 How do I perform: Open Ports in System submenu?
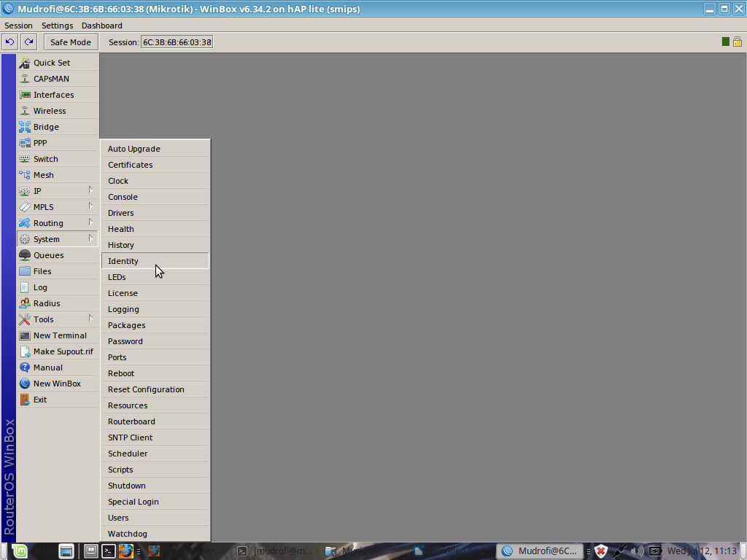point(155,357)
